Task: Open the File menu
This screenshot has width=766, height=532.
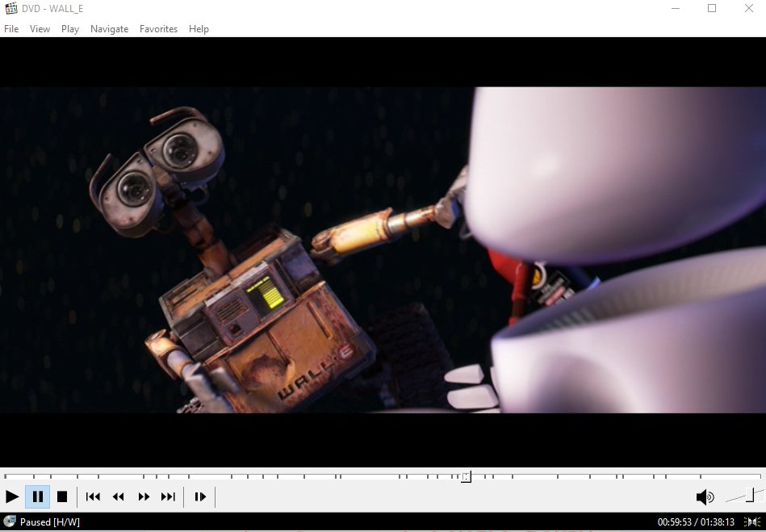Action: click(x=11, y=29)
